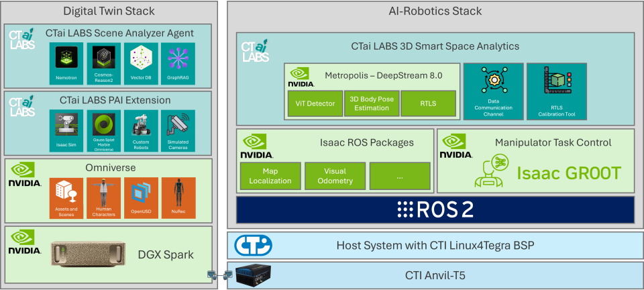This screenshot has width=644, height=290.
Task: Select CTai LABS 3D Smart Space Analytics title
Action: tap(435, 46)
